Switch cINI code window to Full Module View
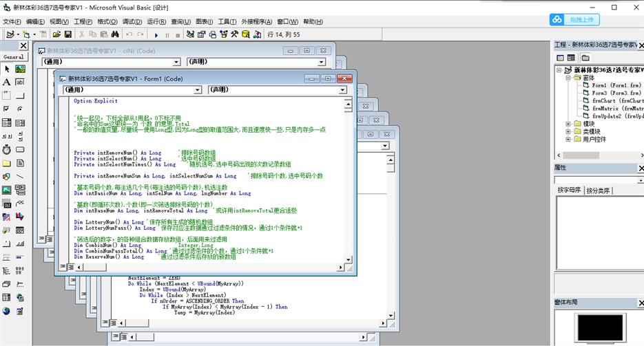Image resolution: width=644 pixels, height=346 pixels. point(50,239)
